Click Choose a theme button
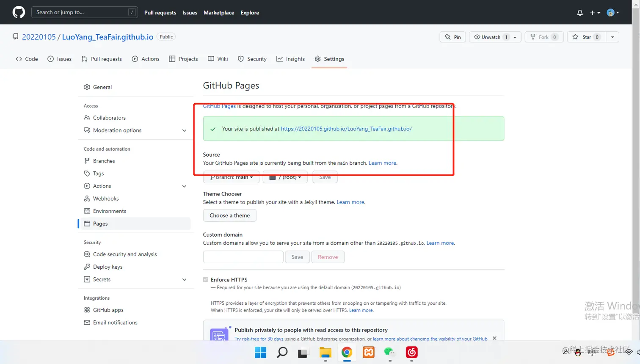Viewport: 640px width, 364px height. click(229, 215)
